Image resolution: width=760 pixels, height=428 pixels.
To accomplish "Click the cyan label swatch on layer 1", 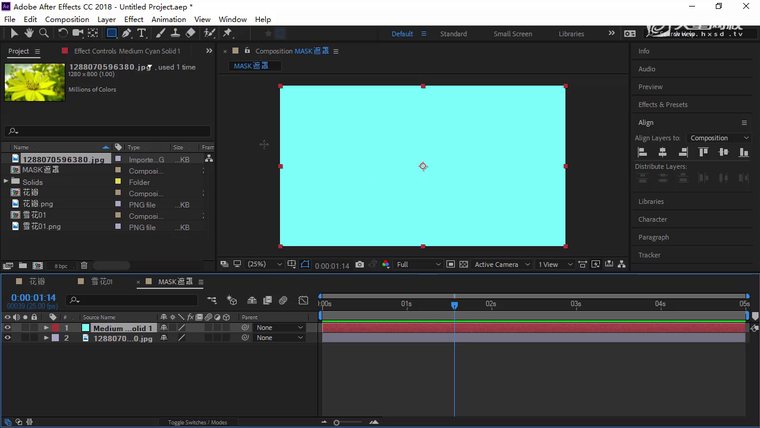I will tap(85, 328).
